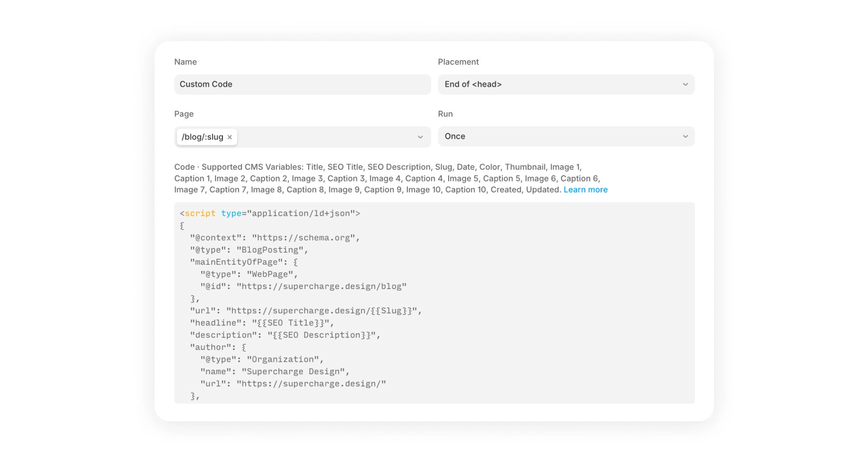Click the "mainEntityOfPage" code line
Viewport: 868px width, 449px height.
pos(244,262)
